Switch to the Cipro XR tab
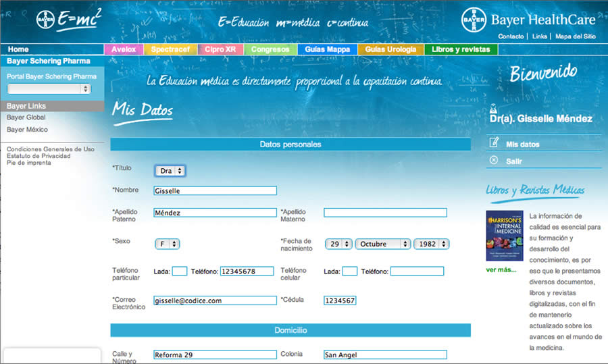Image resolution: width=608 pixels, height=364 pixels. tap(220, 49)
